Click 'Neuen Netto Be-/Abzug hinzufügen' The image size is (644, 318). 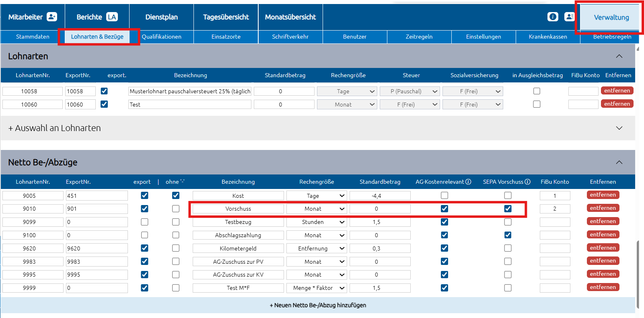point(318,305)
